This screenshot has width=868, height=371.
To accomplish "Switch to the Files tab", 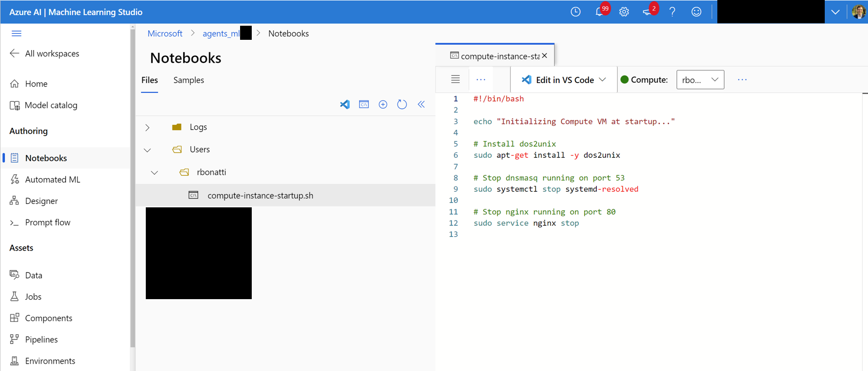I will pyautogui.click(x=150, y=80).
